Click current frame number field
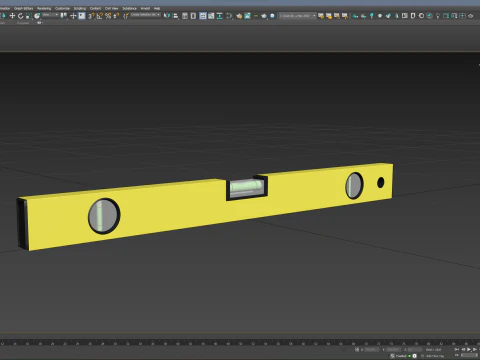The width and height of the screenshot is (480, 360). [x=469, y=356]
